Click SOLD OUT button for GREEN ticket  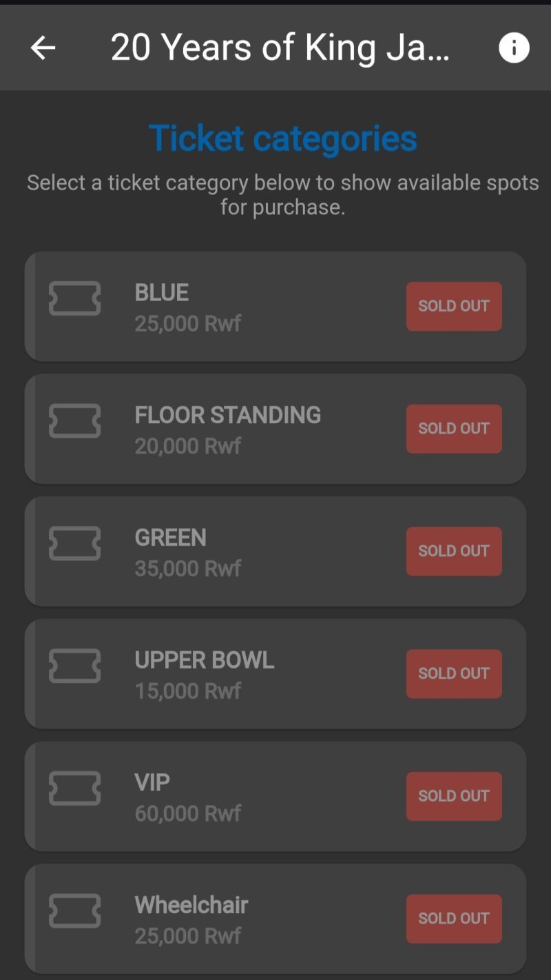[x=454, y=551]
